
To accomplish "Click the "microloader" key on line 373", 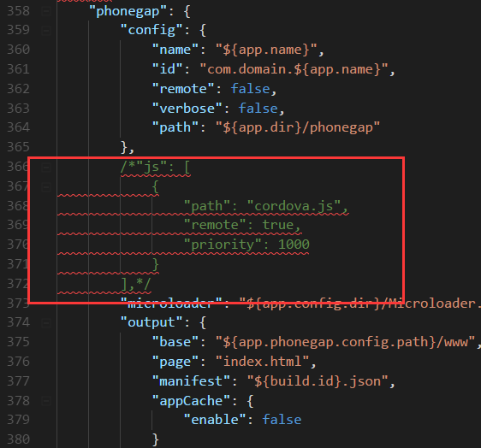I will pos(171,304).
